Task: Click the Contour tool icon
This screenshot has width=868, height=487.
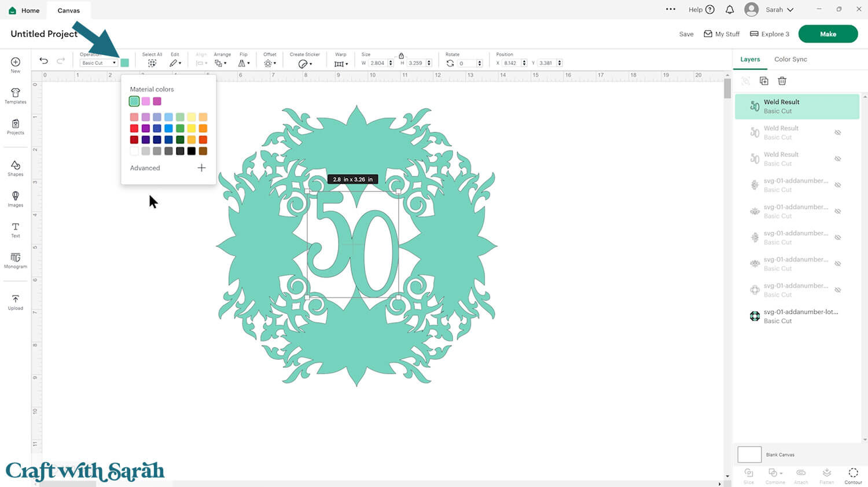Action: click(853, 475)
